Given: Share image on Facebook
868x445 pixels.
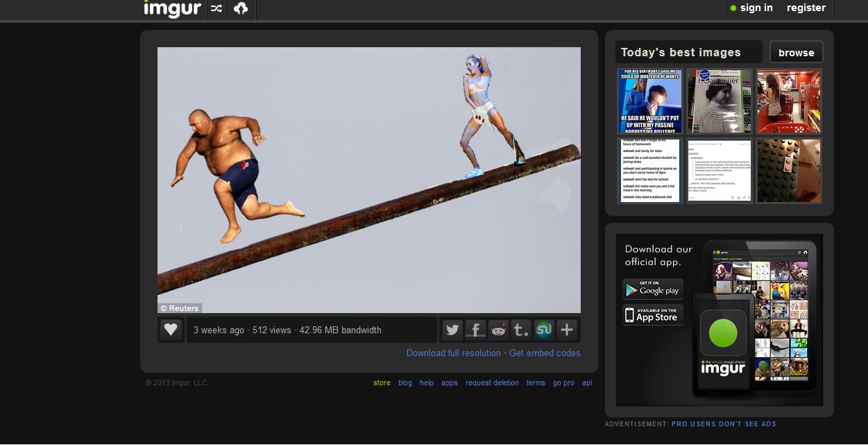Looking at the screenshot, I should pos(475,330).
